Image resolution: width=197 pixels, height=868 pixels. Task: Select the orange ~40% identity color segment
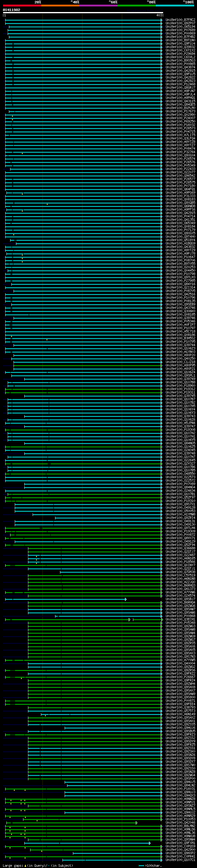pos(60,6)
